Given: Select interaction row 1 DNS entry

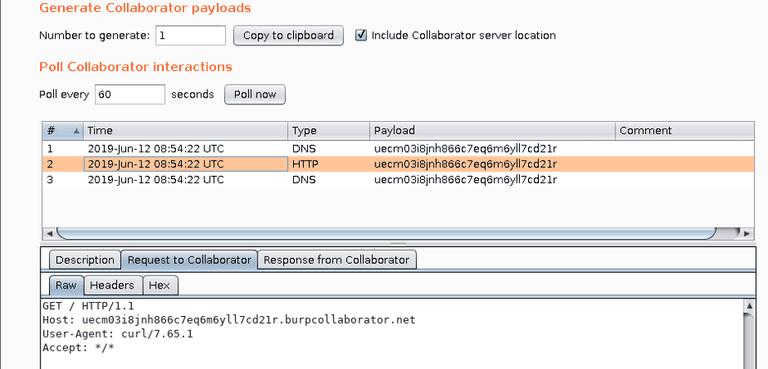Looking at the screenshot, I should tap(398, 148).
